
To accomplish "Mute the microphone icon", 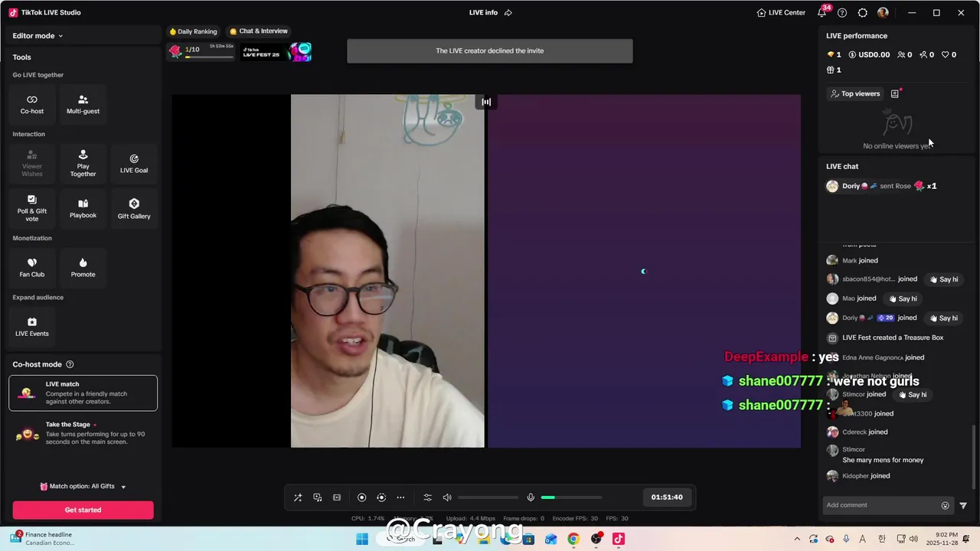I will click(x=531, y=497).
